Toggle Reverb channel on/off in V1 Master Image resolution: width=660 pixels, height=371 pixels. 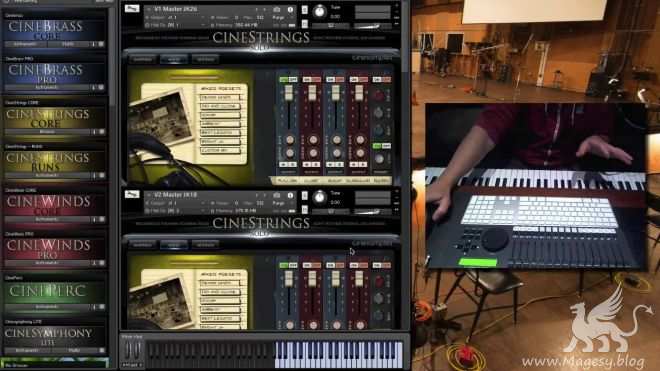pyautogui.click(x=382, y=80)
